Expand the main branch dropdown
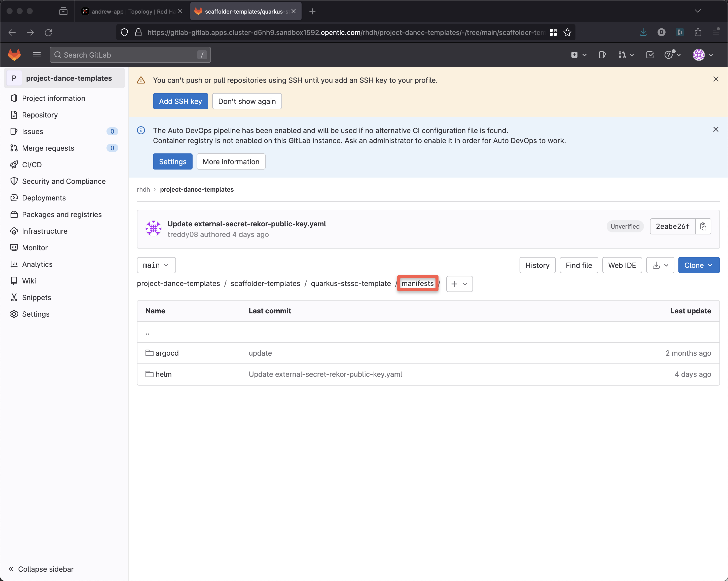Screen dimensions: 728x581 pyautogui.click(x=156, y=265)
